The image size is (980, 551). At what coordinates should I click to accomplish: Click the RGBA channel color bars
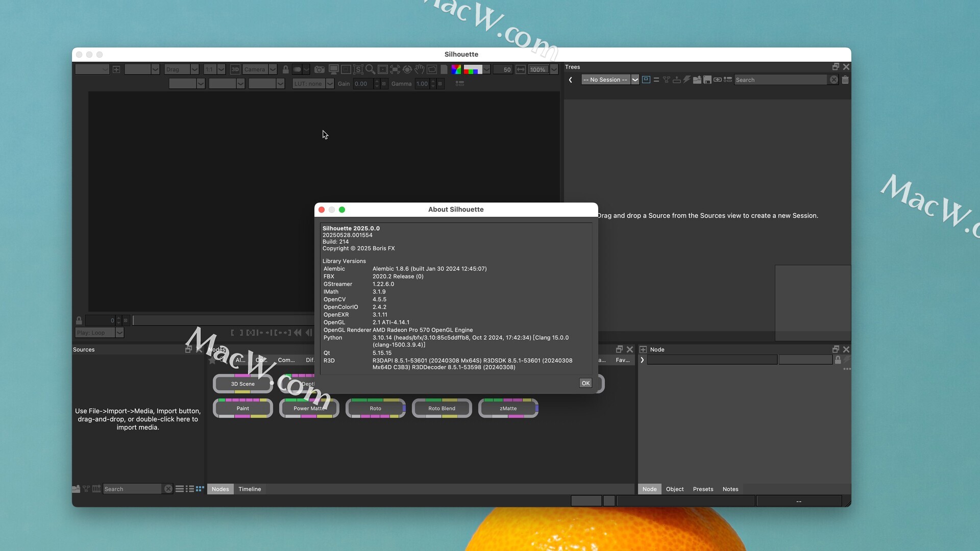(x=473, y=69)
